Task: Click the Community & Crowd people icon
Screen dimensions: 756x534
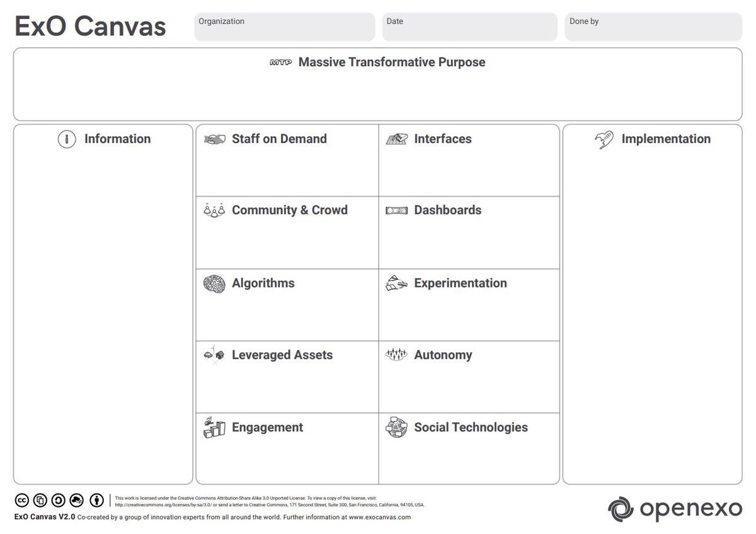Action: click(x=214, y=211)
